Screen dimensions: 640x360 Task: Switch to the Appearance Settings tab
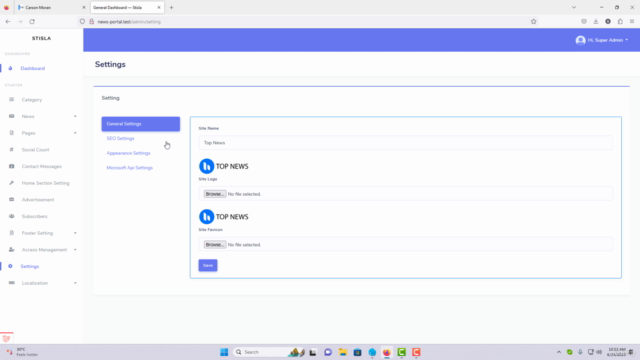(129, 153)
